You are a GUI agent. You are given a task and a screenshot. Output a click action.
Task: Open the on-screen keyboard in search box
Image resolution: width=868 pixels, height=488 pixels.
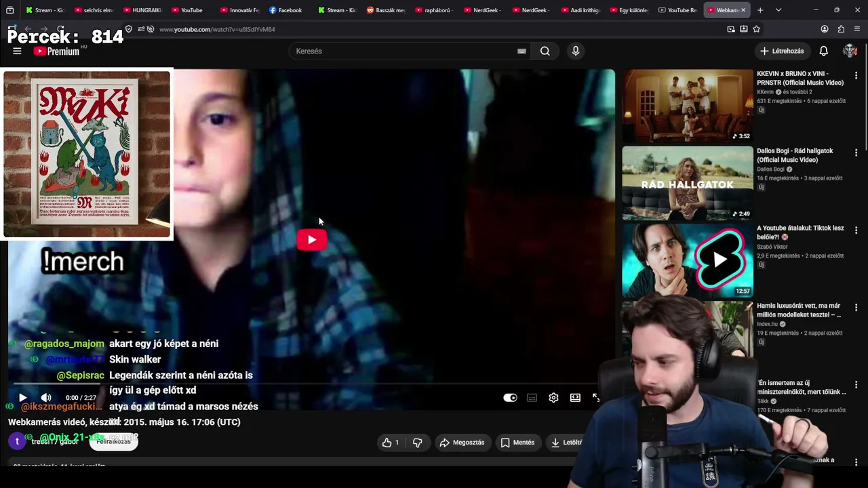521,51
